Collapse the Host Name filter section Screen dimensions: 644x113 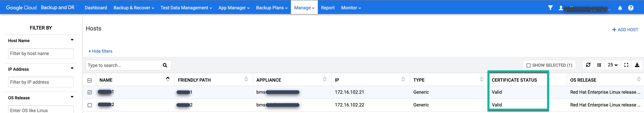(72, 39)
